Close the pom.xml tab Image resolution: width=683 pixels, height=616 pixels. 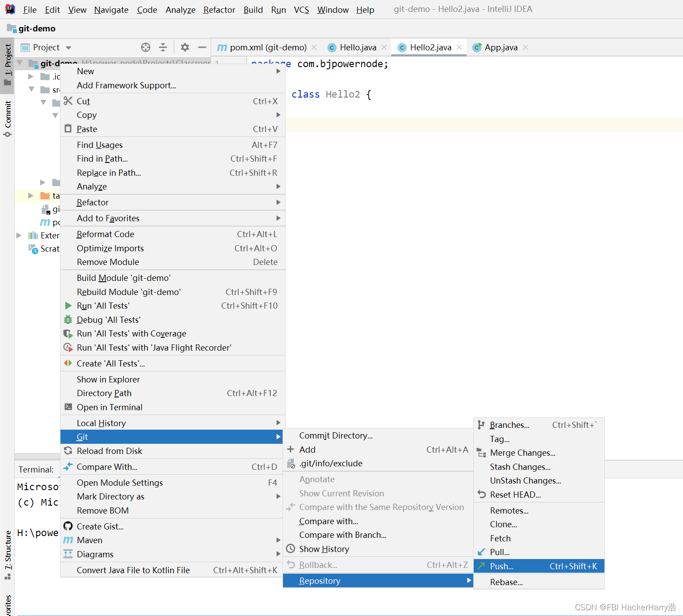(x=314, y=47)
